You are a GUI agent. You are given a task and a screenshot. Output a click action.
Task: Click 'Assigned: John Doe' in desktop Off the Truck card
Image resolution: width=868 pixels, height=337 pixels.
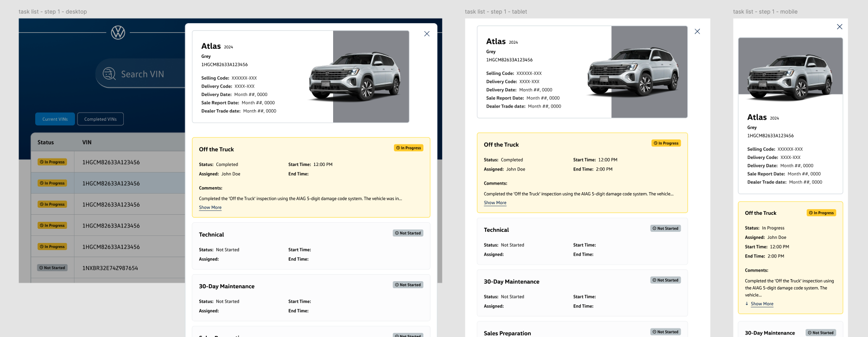[219, 174]
